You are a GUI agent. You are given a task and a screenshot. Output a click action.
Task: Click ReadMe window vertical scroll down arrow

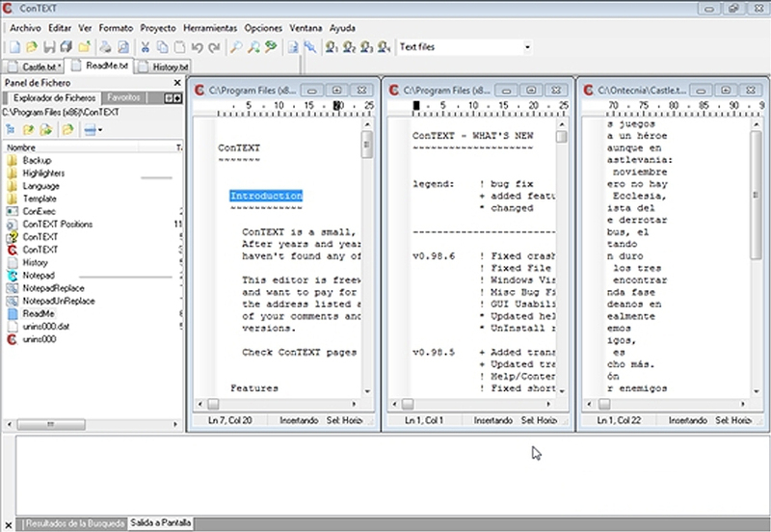[x=367, y=391]
